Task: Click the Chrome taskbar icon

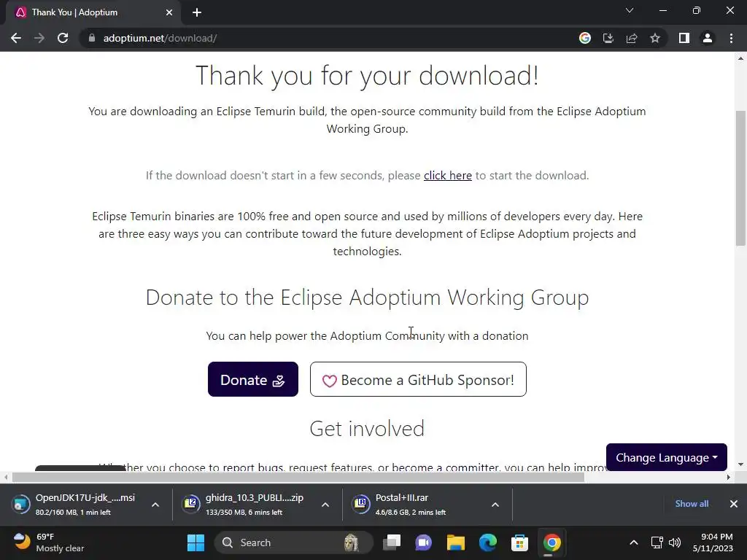Action: [x=551, y=542]
